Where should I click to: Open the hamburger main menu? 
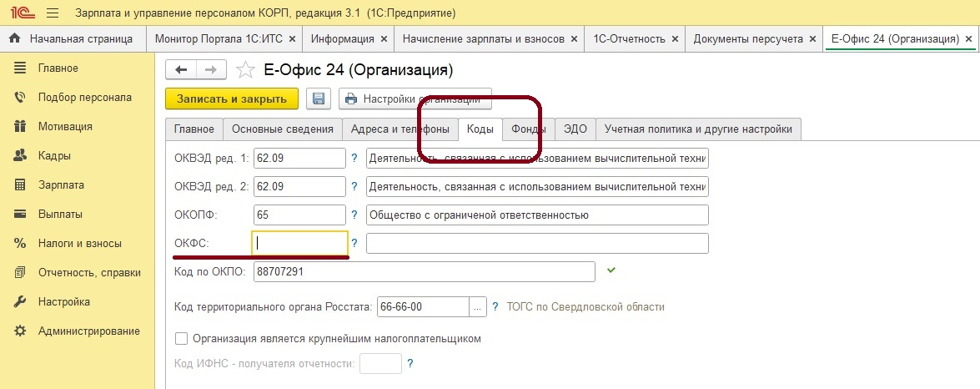click(53, 13)
